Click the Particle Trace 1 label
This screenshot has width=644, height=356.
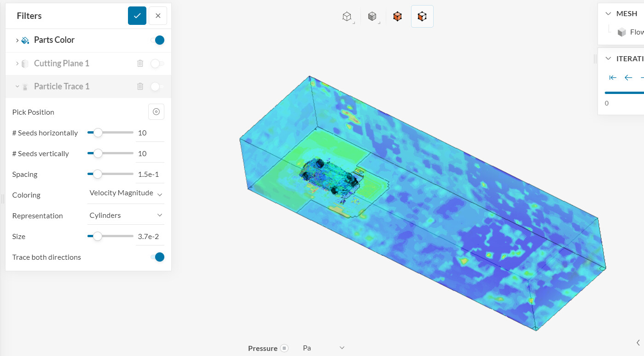click(x=62, y=86)
